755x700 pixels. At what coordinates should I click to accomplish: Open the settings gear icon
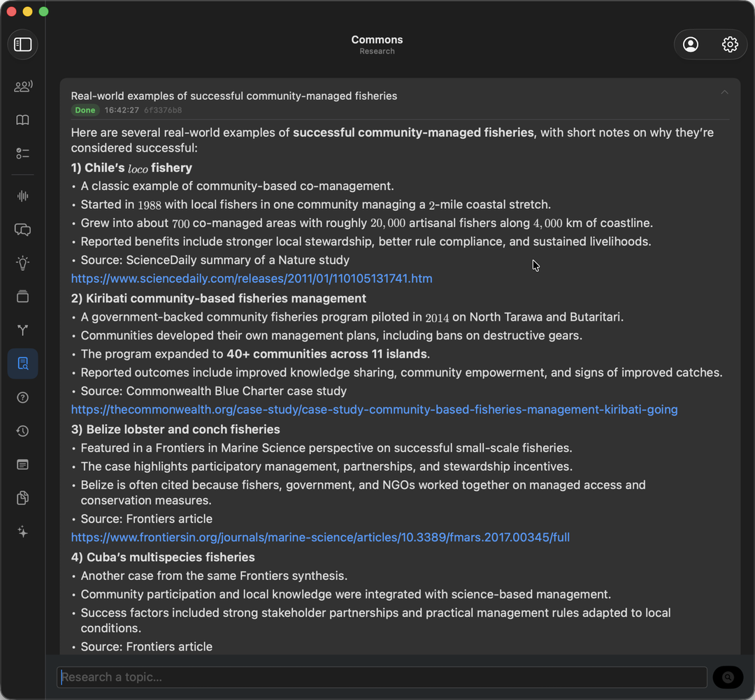coord(729,45)
